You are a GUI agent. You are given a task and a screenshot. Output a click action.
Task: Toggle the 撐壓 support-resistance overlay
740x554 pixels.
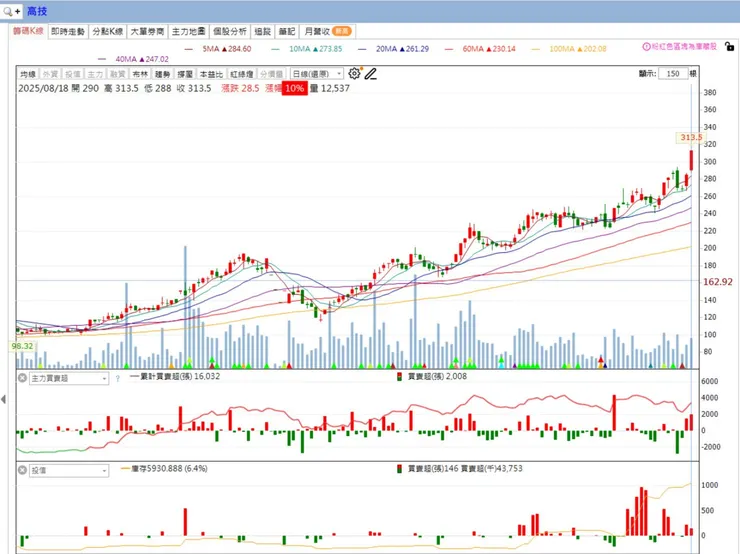pyautogui.click(x=185, y=74)
